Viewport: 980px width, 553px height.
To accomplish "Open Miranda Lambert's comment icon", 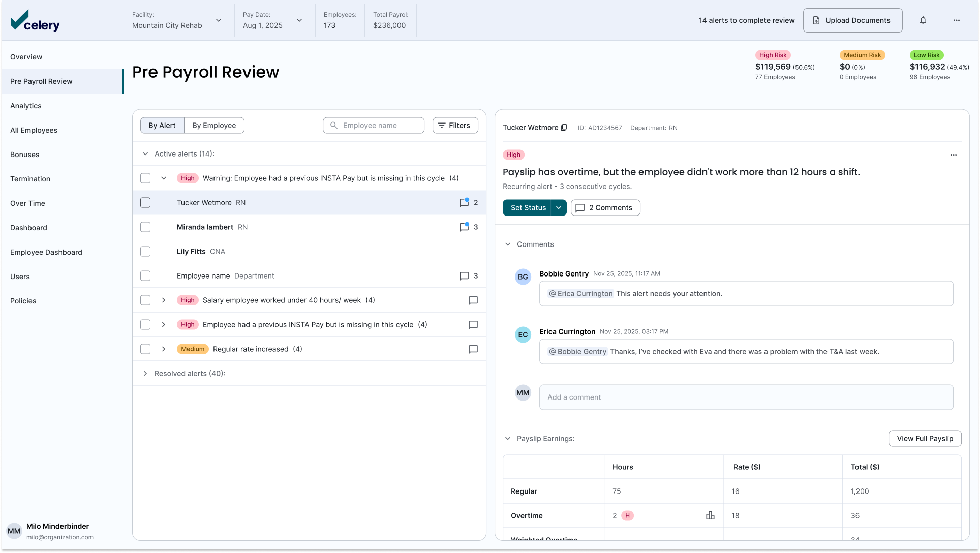I will tap(464, 227).
